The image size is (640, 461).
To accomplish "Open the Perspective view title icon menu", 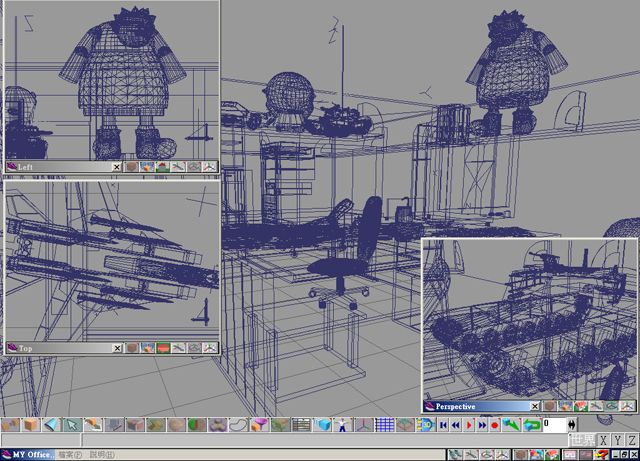I will point(429,406).
